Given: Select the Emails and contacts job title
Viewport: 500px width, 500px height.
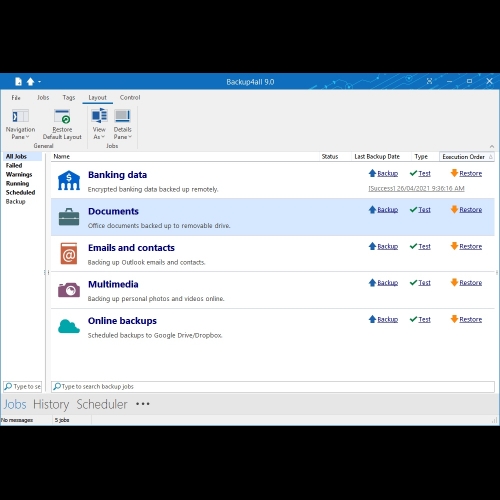Looking at the screenshot, I should click(131, 248).
